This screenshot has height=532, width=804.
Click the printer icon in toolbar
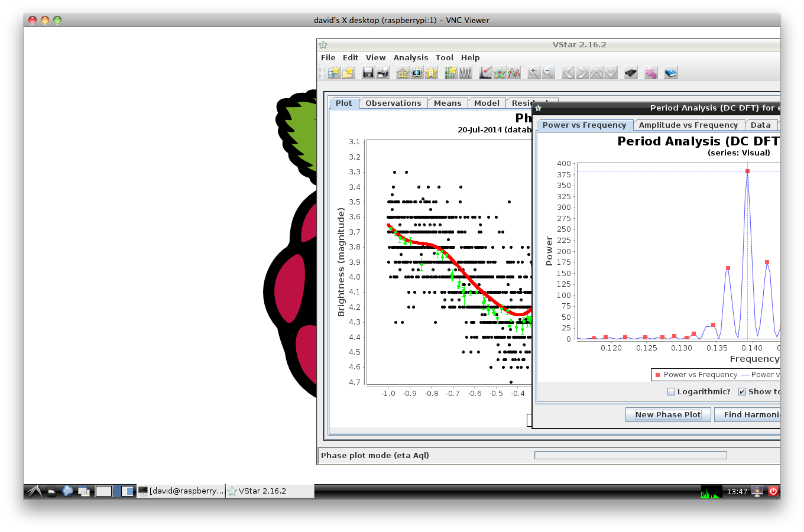382,73
